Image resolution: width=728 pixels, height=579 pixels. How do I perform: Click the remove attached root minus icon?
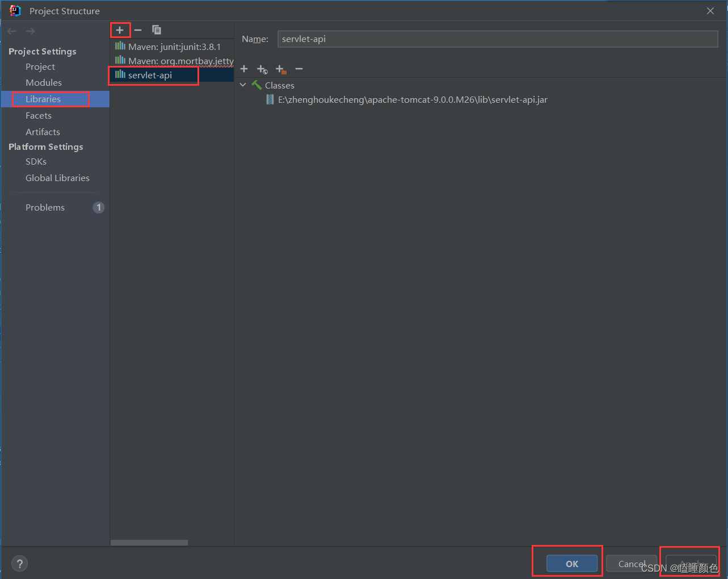click(299, 69)
